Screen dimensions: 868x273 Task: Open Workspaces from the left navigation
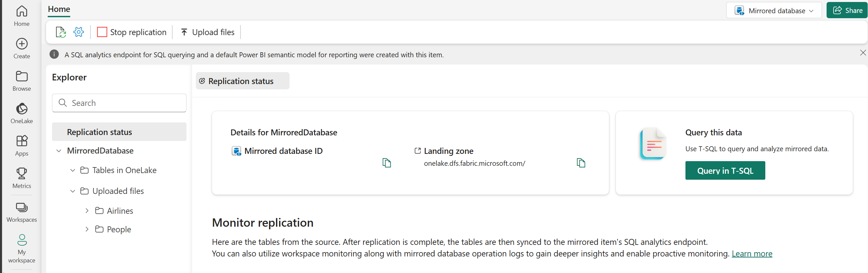[22, 212]
